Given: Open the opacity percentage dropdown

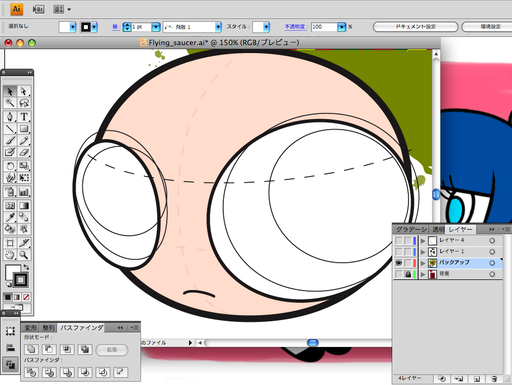Looking at the screenshot, I should pos(342,27).
